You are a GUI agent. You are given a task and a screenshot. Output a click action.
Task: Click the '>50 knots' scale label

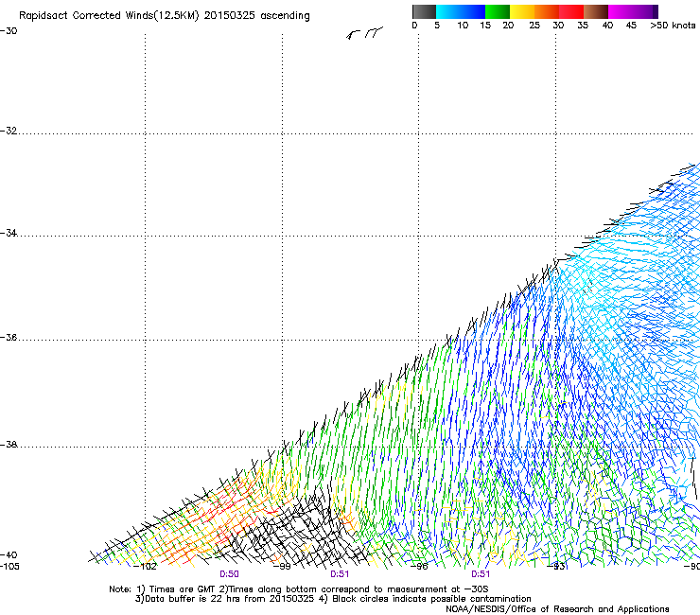click(673, 26)
